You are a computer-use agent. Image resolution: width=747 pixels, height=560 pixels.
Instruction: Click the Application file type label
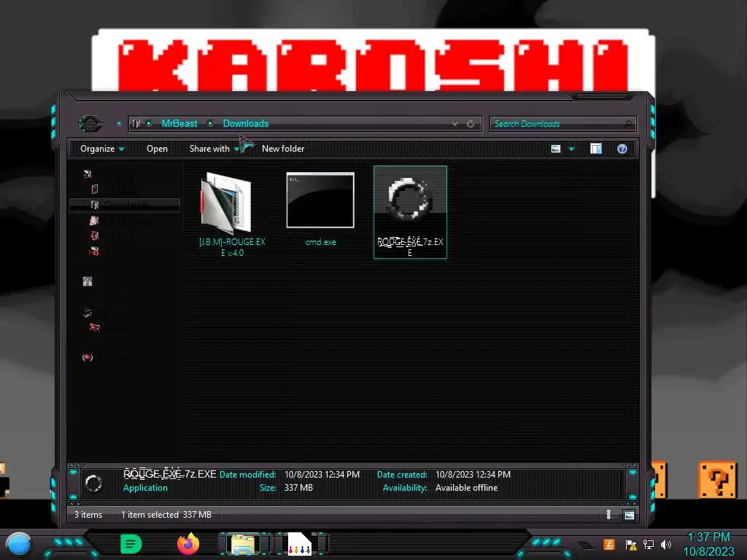coord(145,488)
